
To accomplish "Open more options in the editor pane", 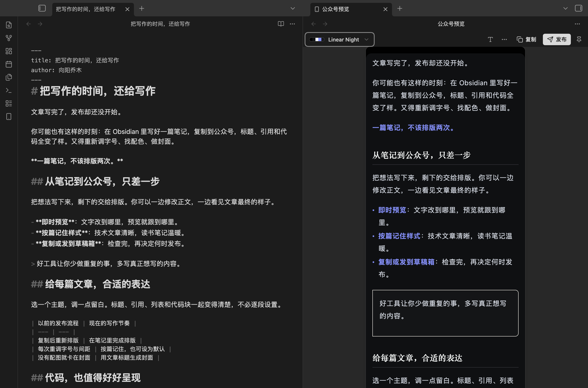I will (x=292, y=24).
